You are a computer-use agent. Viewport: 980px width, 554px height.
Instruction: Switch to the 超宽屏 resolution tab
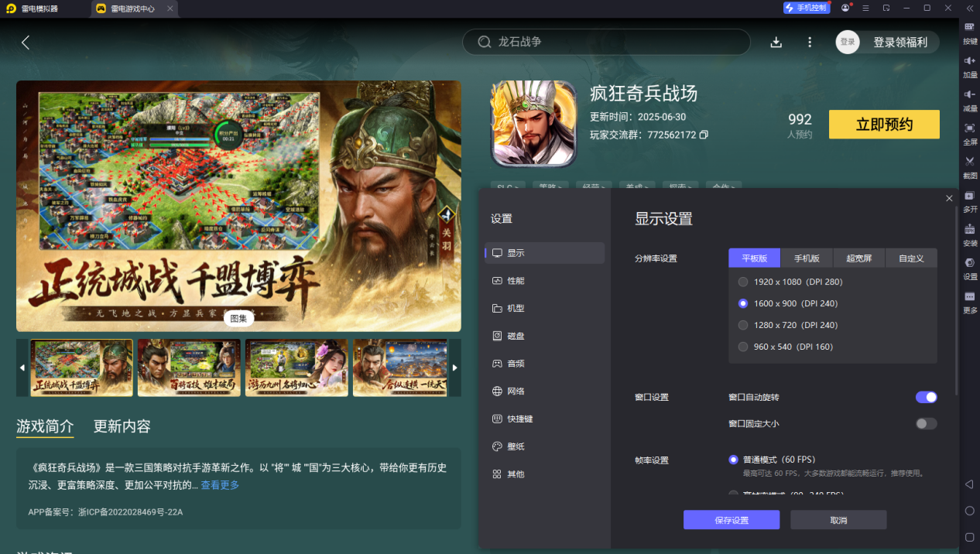tap(859, 258)
